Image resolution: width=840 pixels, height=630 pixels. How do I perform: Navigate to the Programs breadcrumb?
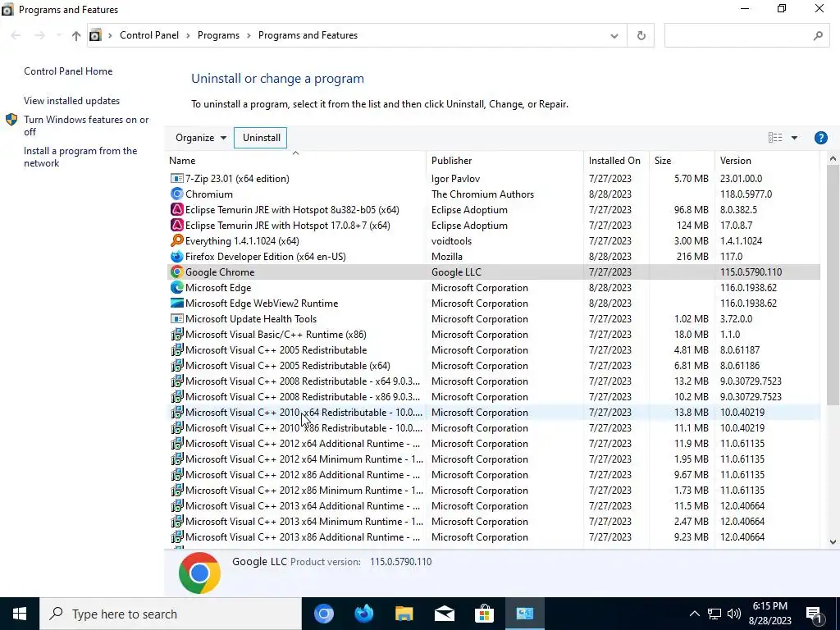coord(218,35)
